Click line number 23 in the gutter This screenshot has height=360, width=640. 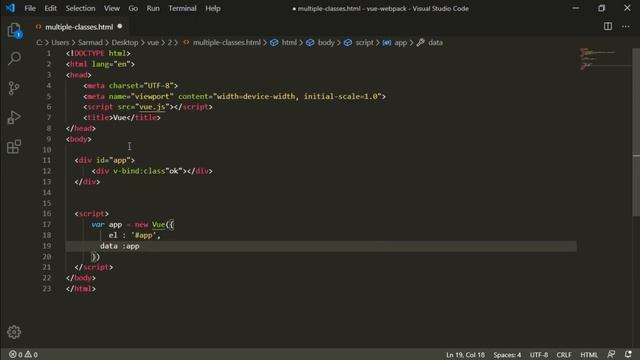tap(47, 289)
